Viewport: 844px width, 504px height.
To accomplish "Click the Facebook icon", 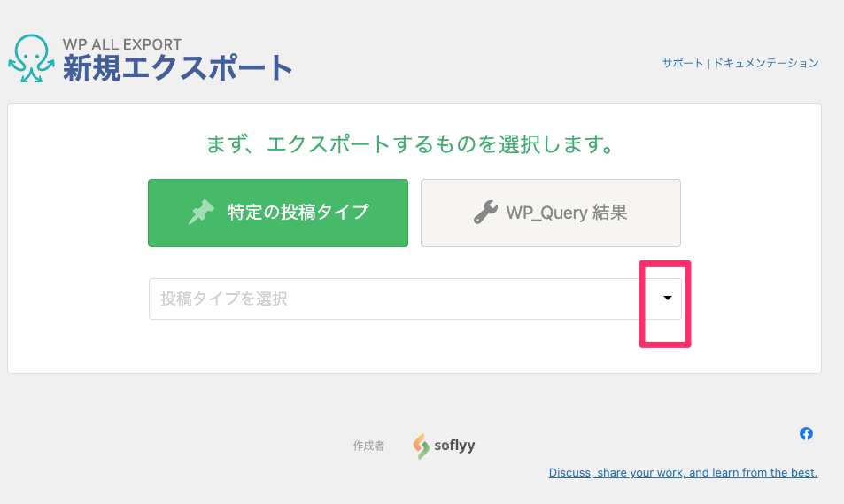I will [x=806, y=433].
